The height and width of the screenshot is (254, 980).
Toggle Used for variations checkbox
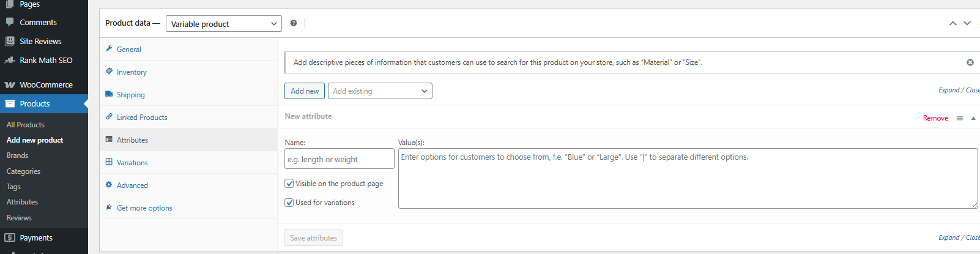(289, 203)
